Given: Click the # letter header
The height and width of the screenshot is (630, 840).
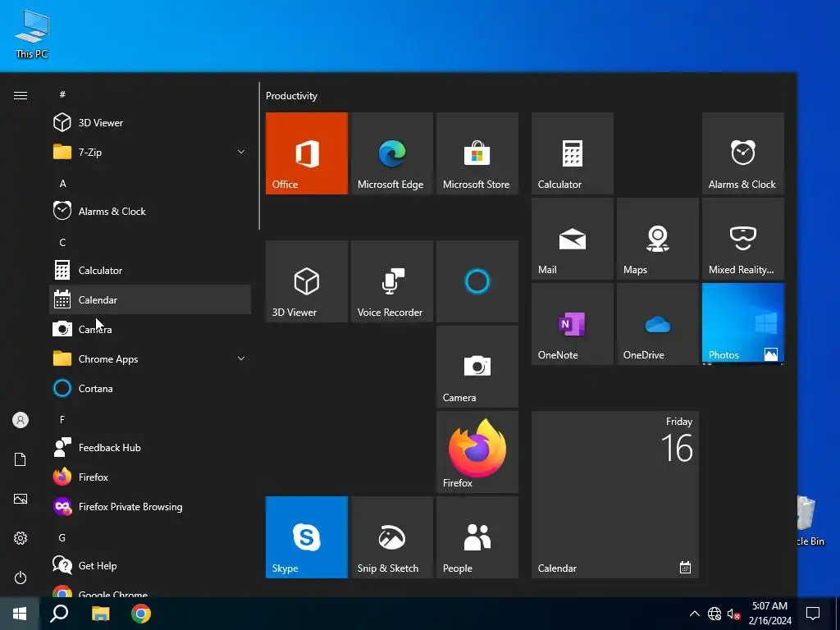Looking at the screenshot, I should (62, 94).
